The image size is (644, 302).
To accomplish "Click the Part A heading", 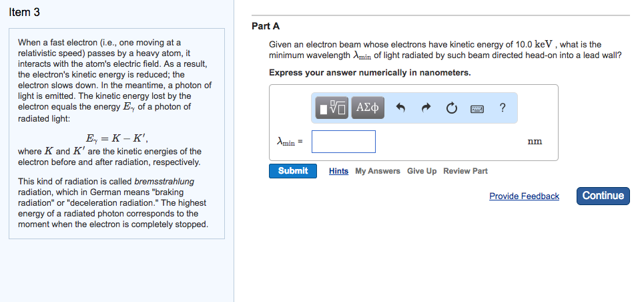I will point(266,26).
